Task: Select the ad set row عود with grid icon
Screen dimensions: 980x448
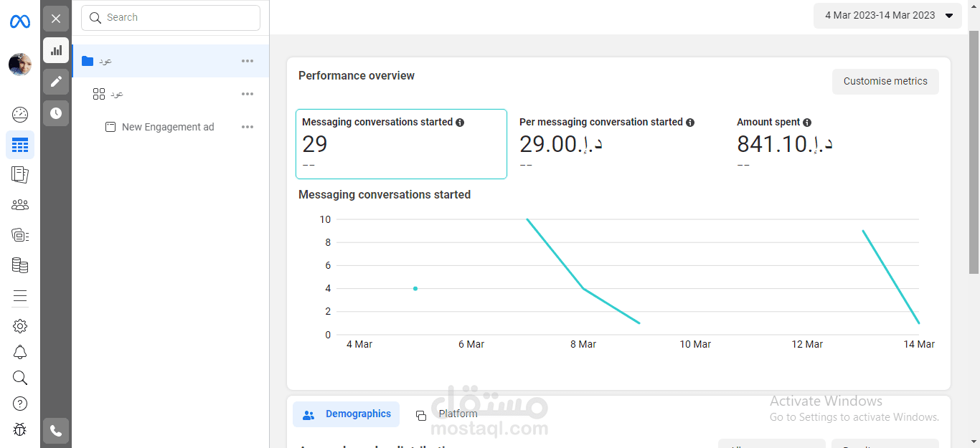Action: [x=171, y=94]
